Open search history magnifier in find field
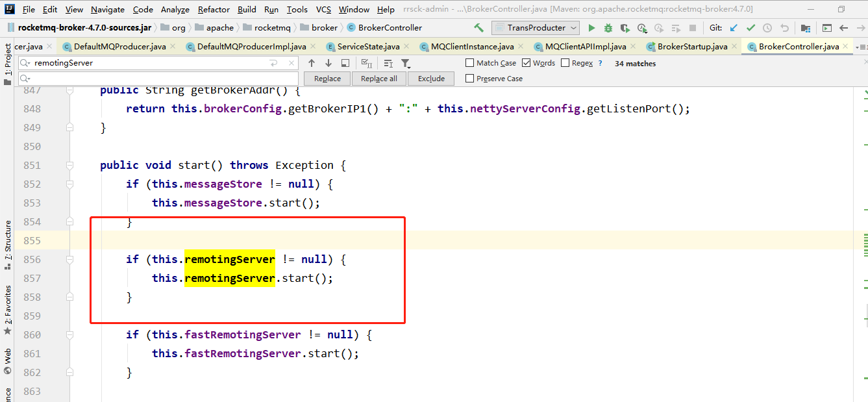This screenshot has width=868, height=402. pyautogui.click(x=25, y=63)
